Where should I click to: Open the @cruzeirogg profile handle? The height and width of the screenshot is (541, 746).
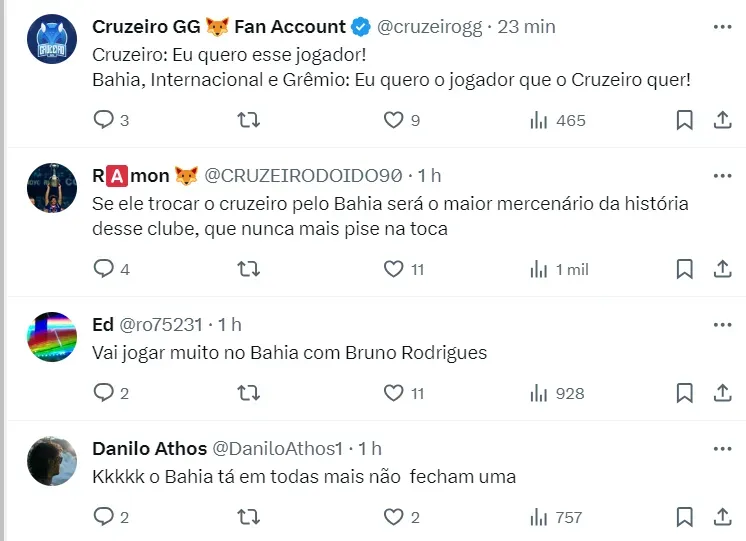click(429, 27)
